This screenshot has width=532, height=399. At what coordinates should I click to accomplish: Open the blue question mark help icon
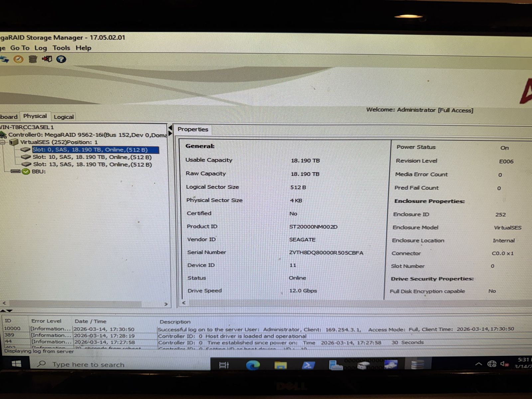(61, 59)
